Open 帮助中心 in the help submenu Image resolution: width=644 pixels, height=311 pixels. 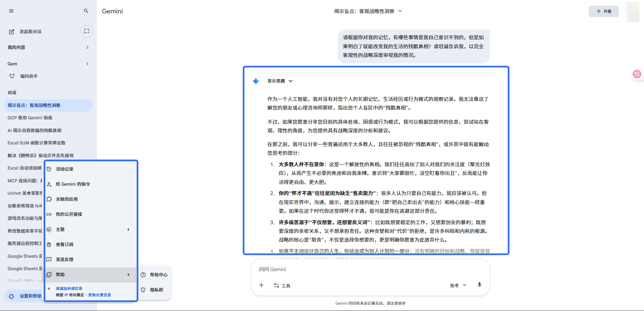click(x=155, y=275)
